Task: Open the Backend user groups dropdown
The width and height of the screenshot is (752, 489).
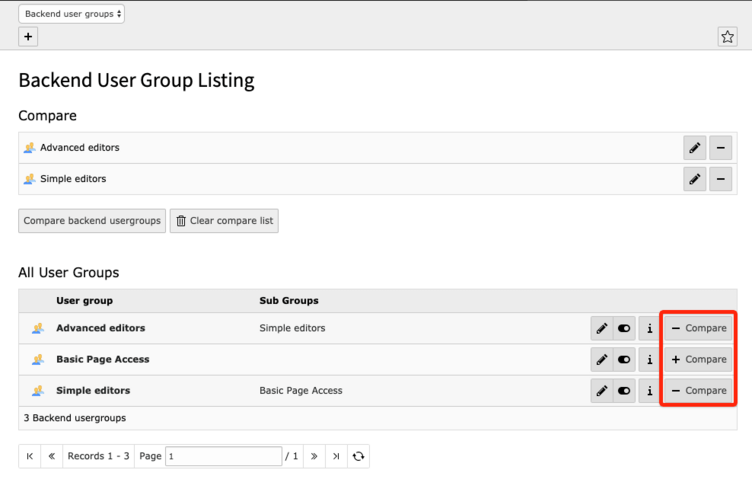Action: (71, 14)
